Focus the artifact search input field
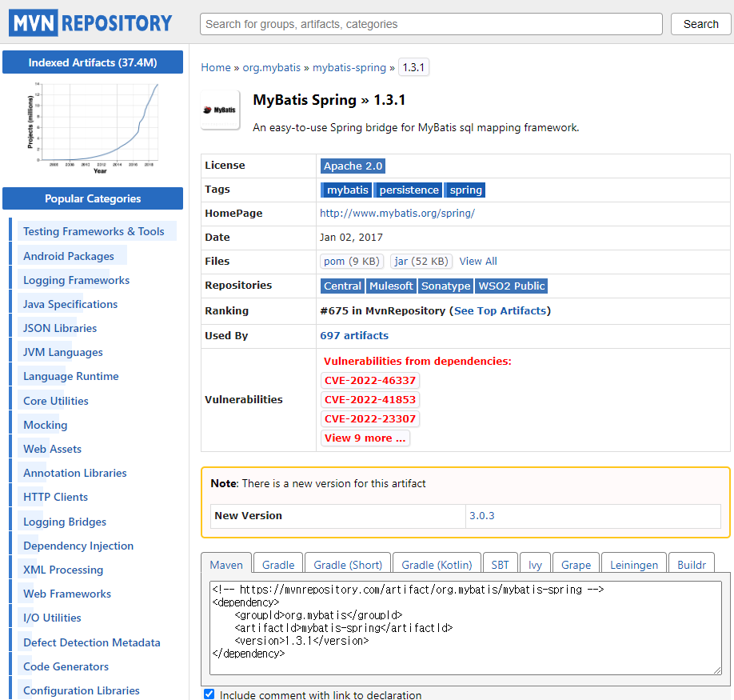This screenshot has width=734, height=700. point(431,24)
